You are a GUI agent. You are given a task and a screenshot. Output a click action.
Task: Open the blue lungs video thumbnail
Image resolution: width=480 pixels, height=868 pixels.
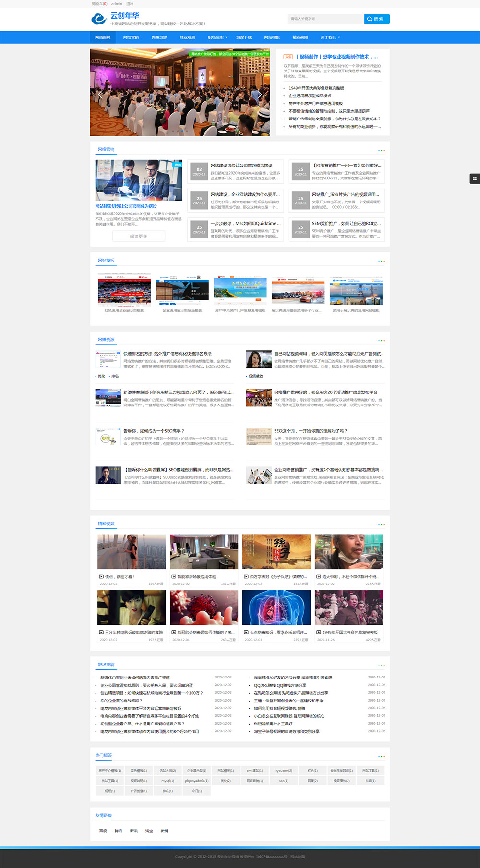tap(276, 607)
